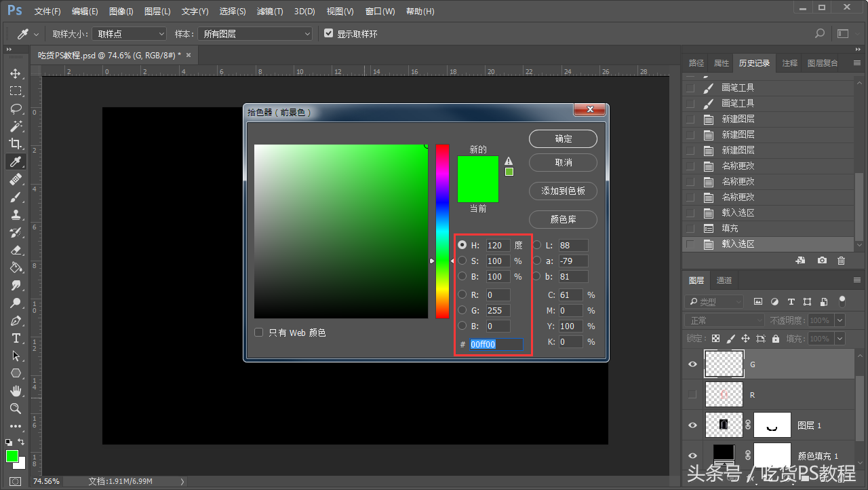Select the Clone Stamp tool

point(16,214)
